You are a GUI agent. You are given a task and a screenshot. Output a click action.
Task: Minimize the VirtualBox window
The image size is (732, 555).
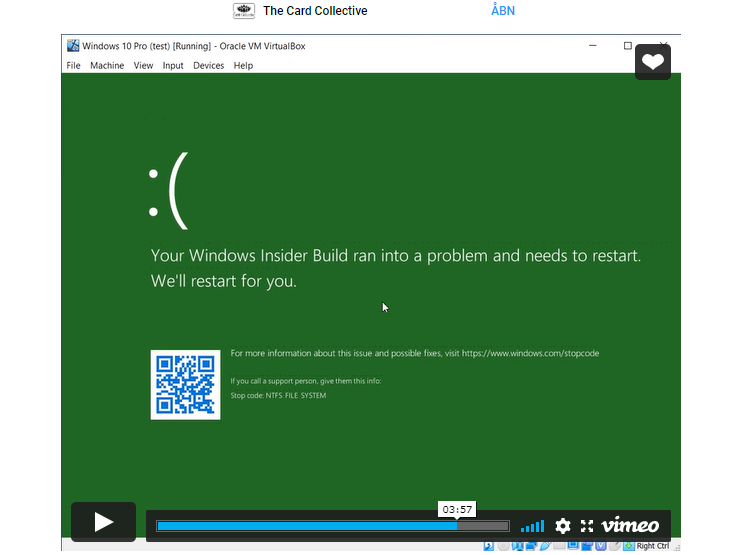592,46
